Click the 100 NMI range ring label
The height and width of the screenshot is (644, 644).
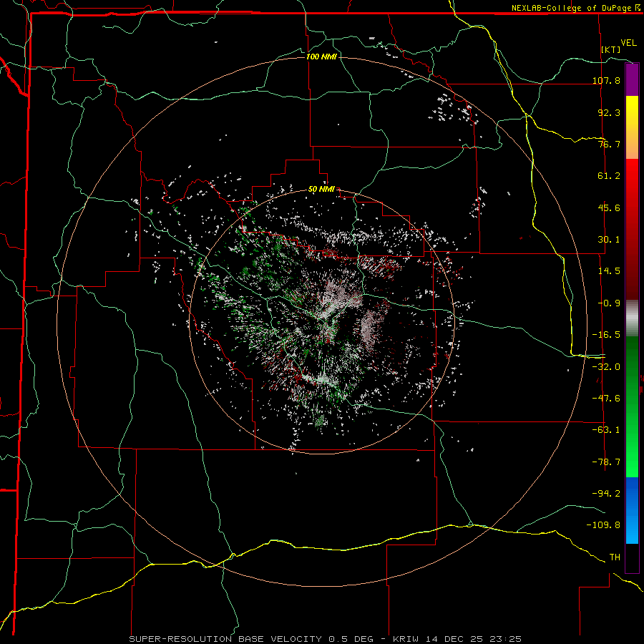[321, 57]
